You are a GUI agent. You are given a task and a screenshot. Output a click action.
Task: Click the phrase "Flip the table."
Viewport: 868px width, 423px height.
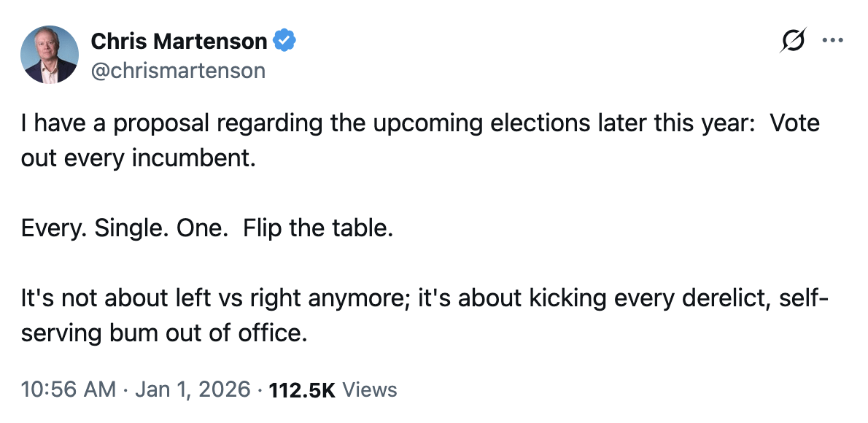point(318,228)
